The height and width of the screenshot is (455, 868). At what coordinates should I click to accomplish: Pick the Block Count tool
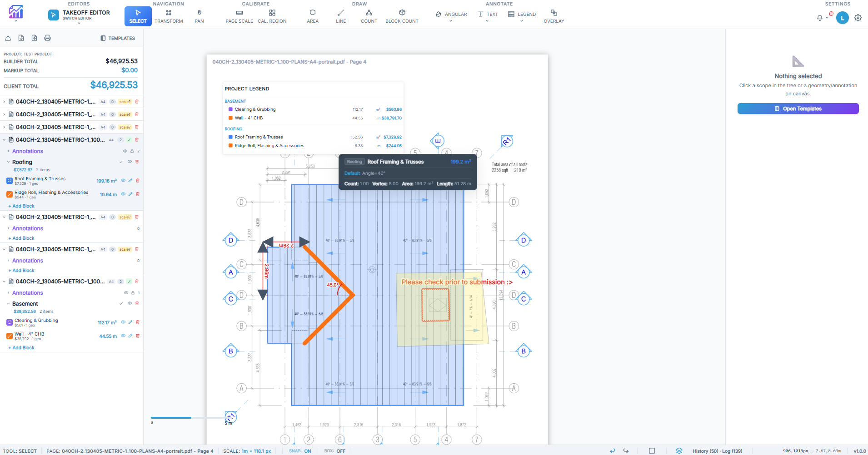(x=402, y=16)
